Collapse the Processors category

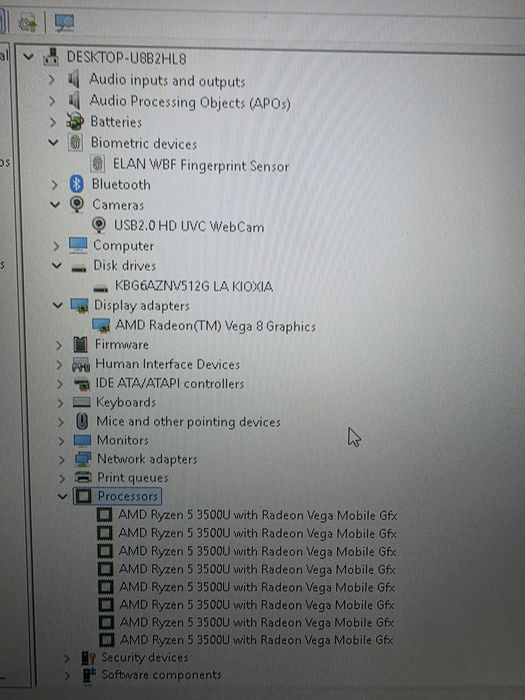point(62,496)
